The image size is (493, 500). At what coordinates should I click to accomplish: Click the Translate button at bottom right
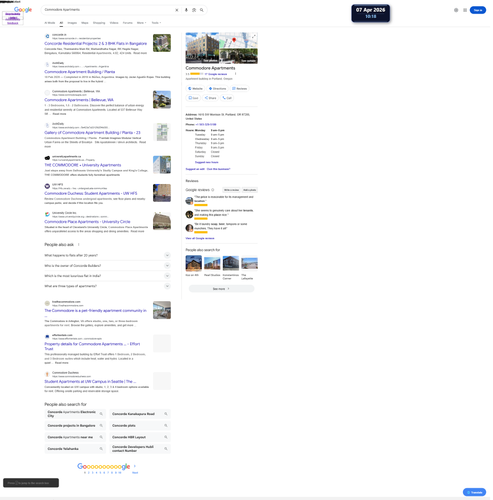tap(474, 492)
